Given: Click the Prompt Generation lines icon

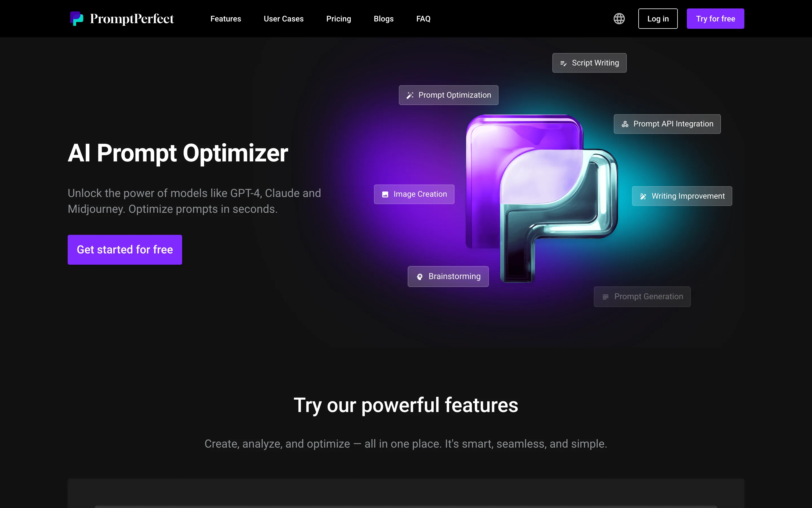Looking at the screenshot, I should tap(605, 297).
